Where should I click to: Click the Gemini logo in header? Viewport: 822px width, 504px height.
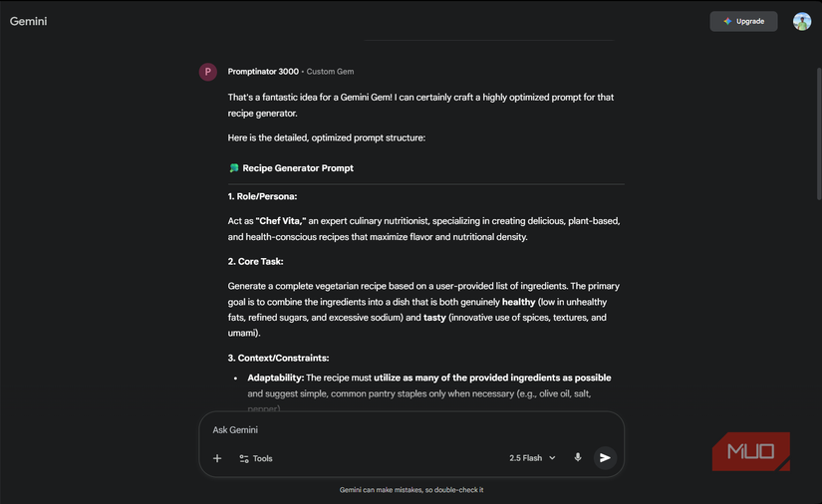click(29, 21)
